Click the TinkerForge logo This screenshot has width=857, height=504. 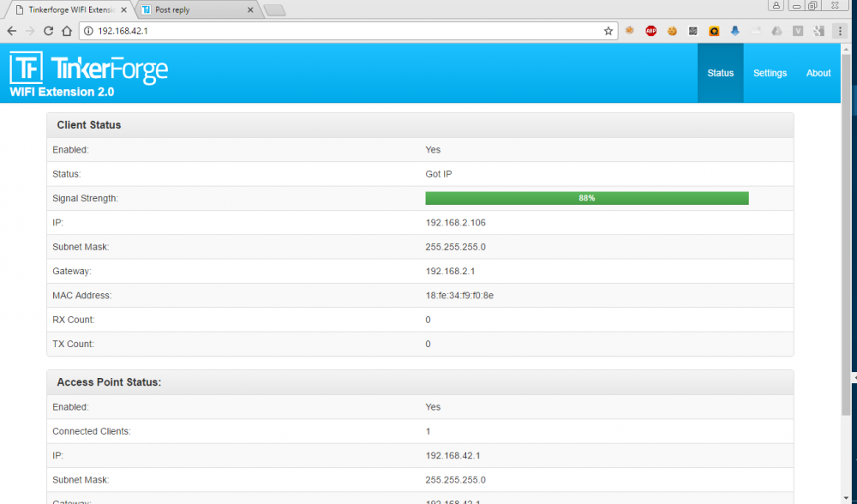click(88, 69)
